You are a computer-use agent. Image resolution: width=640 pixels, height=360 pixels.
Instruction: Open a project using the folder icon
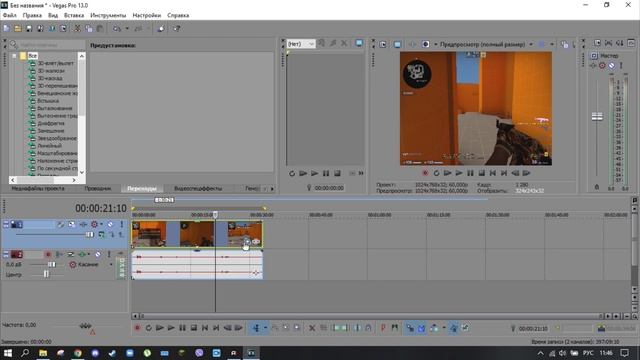click(x=18, y=29)
